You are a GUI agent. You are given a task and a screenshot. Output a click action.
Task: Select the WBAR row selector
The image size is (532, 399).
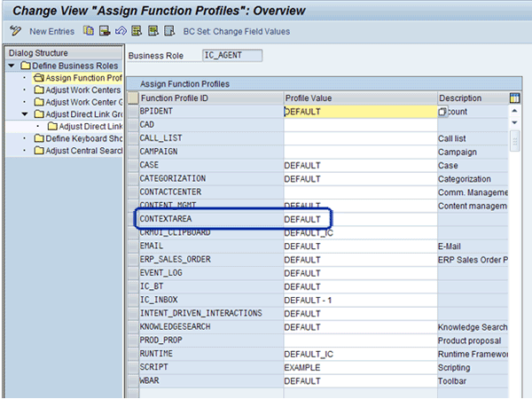[133, 381]
